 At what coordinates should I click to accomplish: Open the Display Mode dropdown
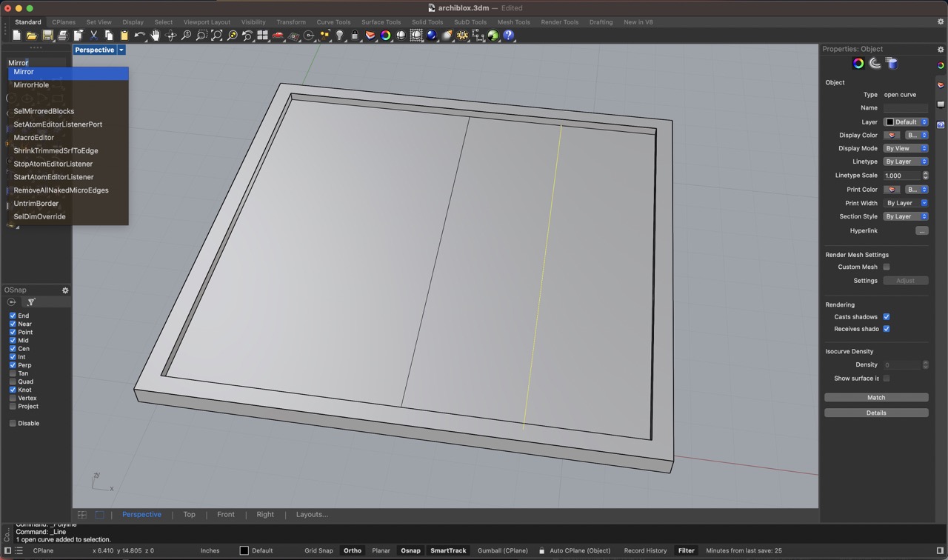click(906, 148)
